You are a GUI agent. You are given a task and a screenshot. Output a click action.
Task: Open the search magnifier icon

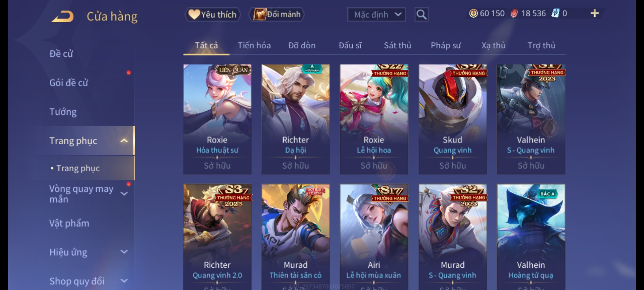click(421, 15)
